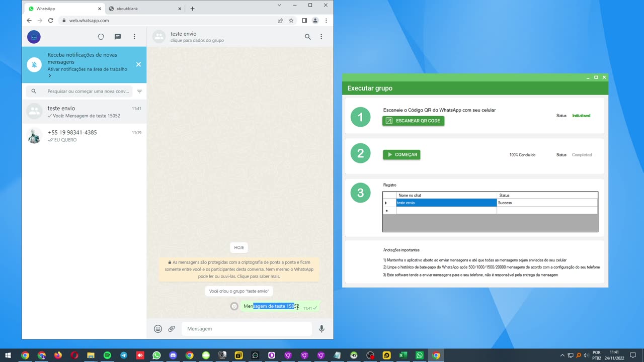The image size is (644, 362).
Task: Open the Windows notification center
Action: (x=633, y=355)
